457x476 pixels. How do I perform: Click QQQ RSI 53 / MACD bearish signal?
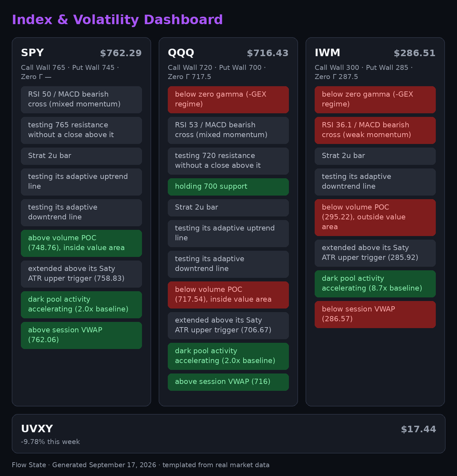click(x=228, y=130)
